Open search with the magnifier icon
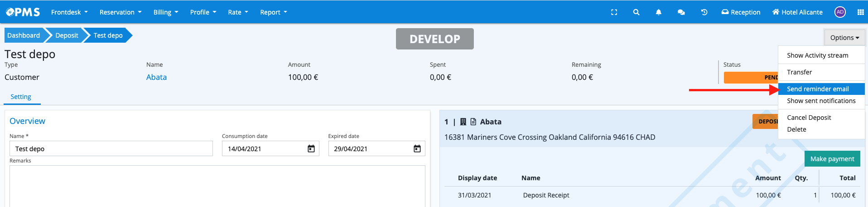This screenshot has height=207, width=868. [636, 12]
